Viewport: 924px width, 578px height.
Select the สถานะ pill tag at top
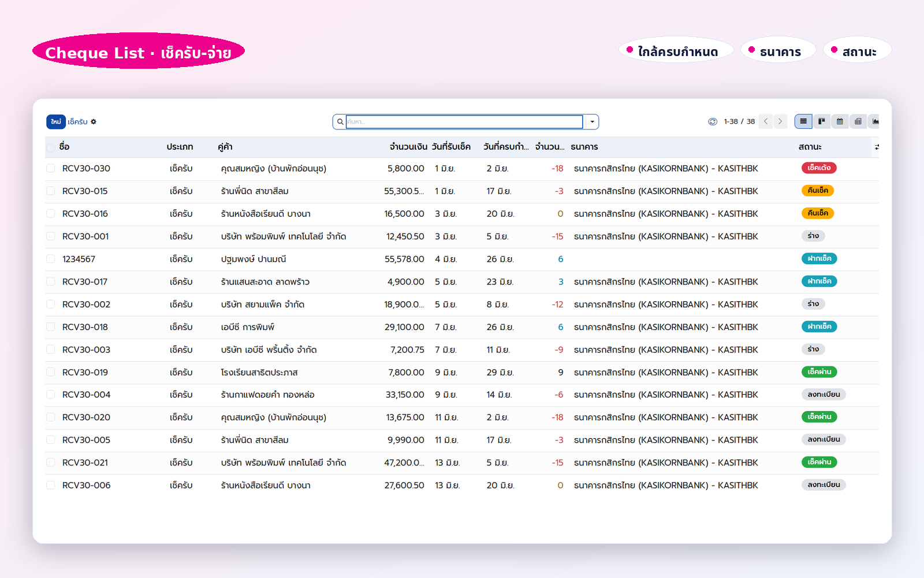point(857,51)
